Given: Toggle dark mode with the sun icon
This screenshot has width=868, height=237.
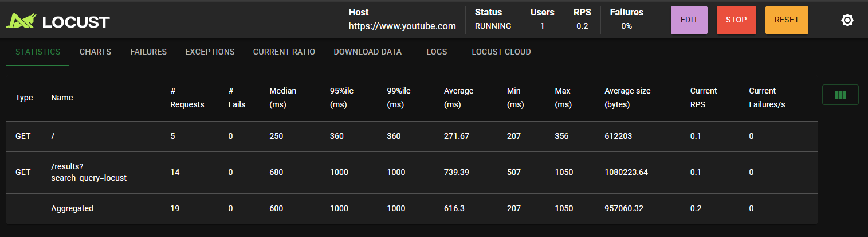Looking at the screenshot, I should pos(847,21).
